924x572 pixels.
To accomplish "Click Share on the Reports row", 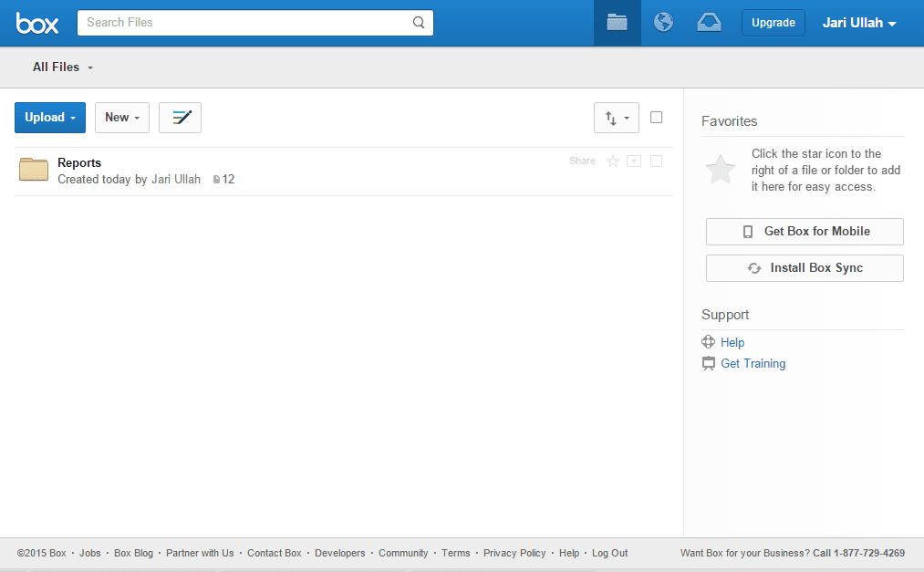I will click(x=582, y=161).
